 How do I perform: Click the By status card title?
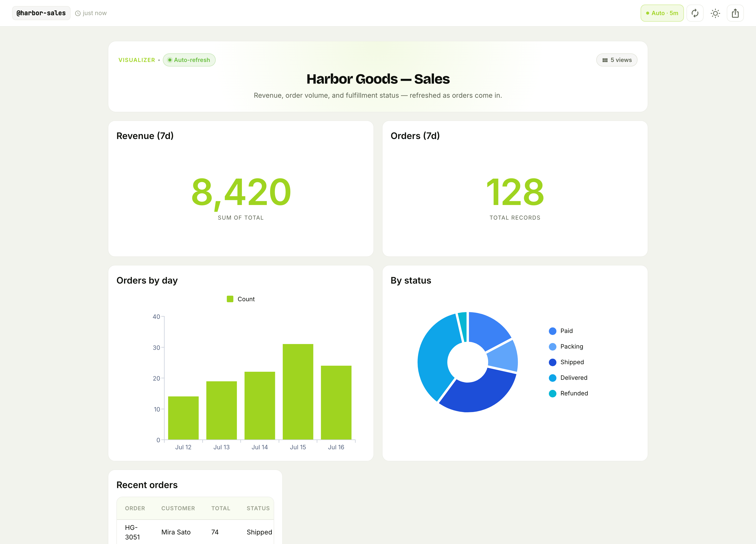point(411,281)
